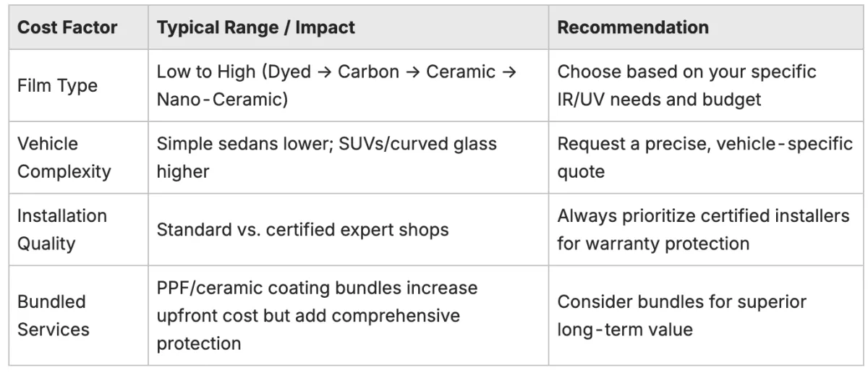This screenshot has height=373, width=868.
Task: Select the Vehicle Complexity cell
Action: click(64, 158)
